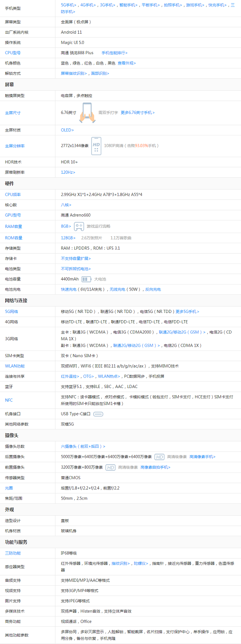Click the USB Type-C connector icon
Screen dimensions: 241x644
coord(98,414)
